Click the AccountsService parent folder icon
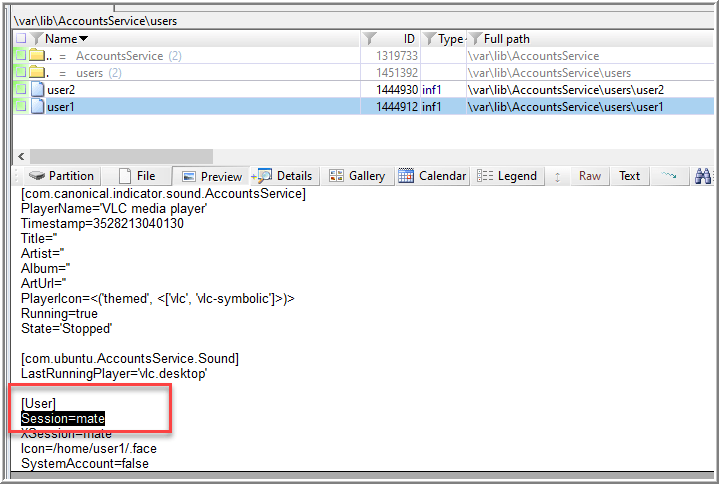This screenshot has width=719, height=484. 37,56
